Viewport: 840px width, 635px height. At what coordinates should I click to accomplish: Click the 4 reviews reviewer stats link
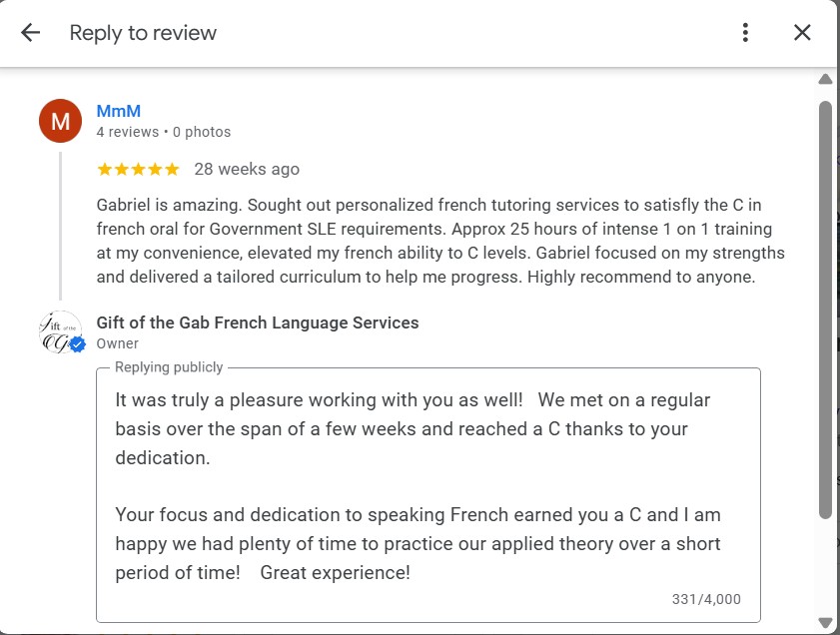[x=126, y=131]
